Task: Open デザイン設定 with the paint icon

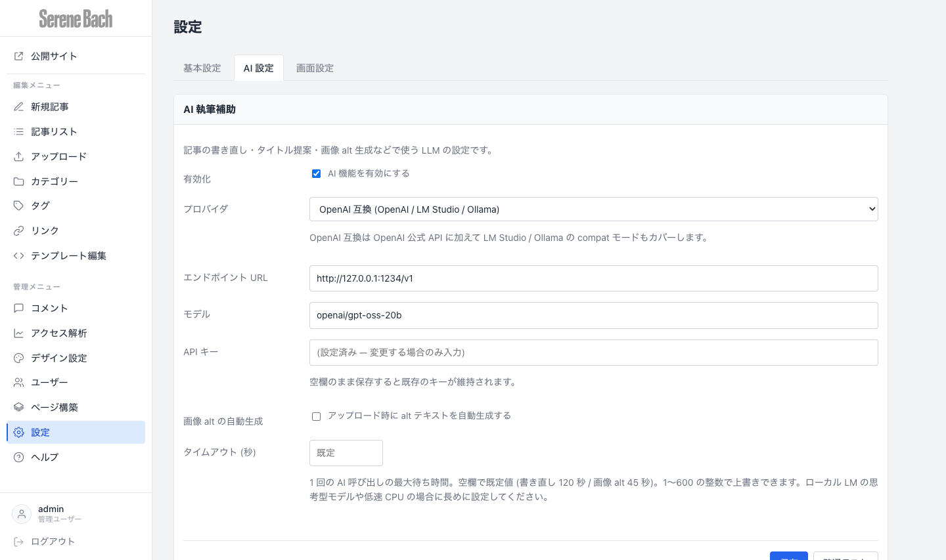Action: (x=19, y=358)
